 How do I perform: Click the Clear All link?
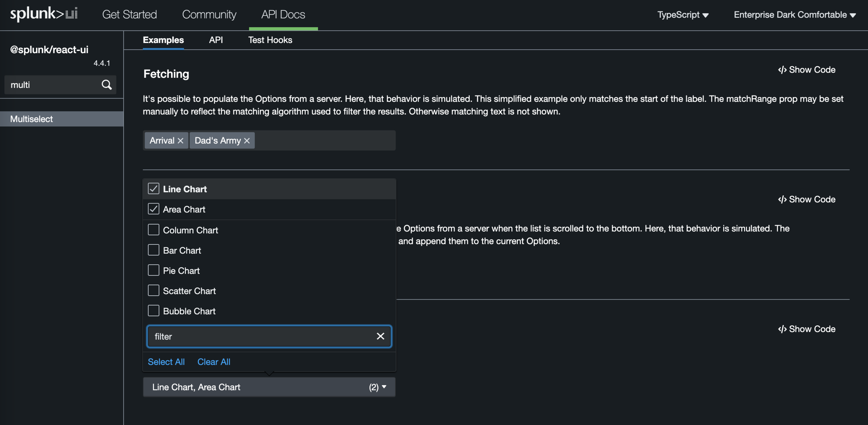(x=214, y=362)
